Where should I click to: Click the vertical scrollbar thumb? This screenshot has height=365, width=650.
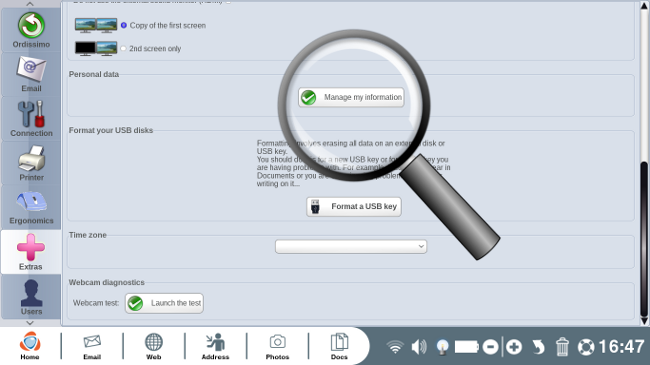(x=644, y=239)
